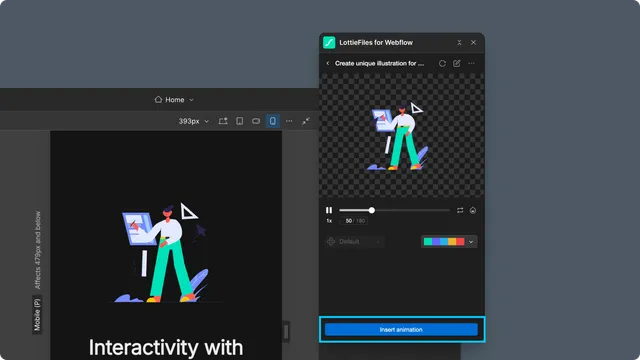The width and height of the screenshot is (640, 360).
Task: Click the animation playback progress slider
Action: [x=394, y=210]
